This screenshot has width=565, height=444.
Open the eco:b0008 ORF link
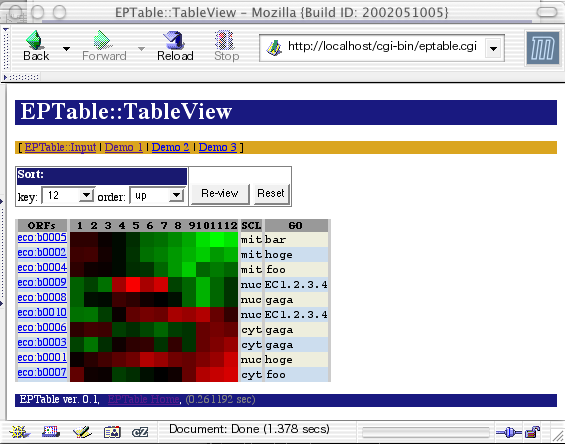(x=42, y=298)
